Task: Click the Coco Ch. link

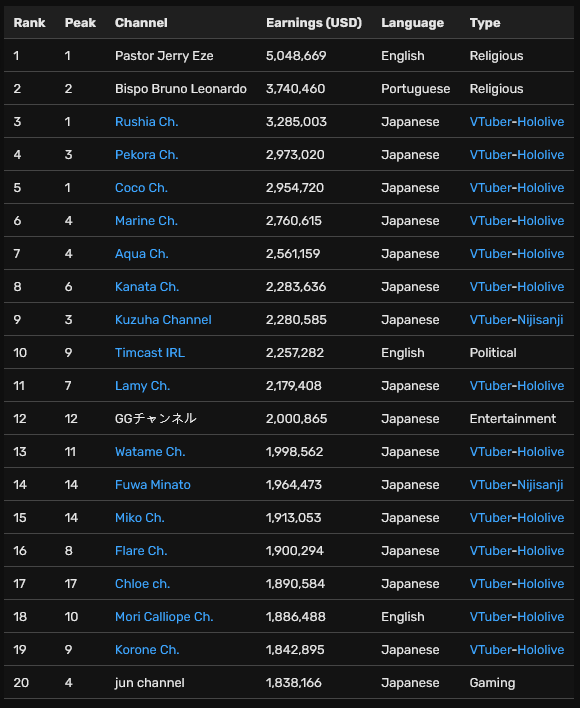Action: pos(141,187)
